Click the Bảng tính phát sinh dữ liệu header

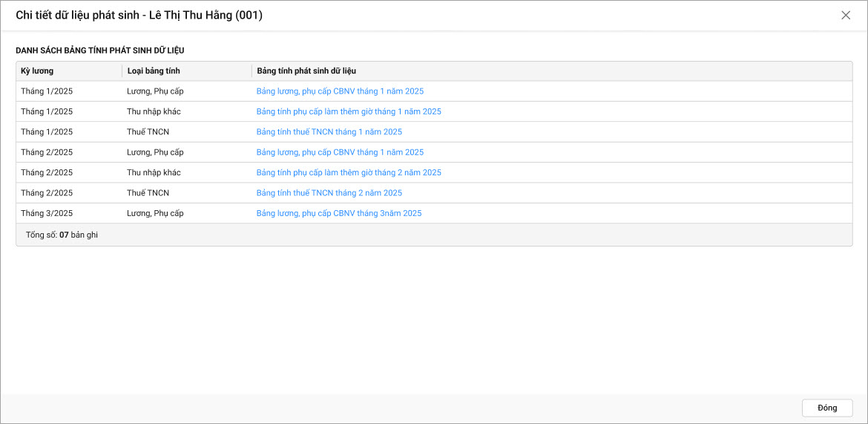(306, 71)
